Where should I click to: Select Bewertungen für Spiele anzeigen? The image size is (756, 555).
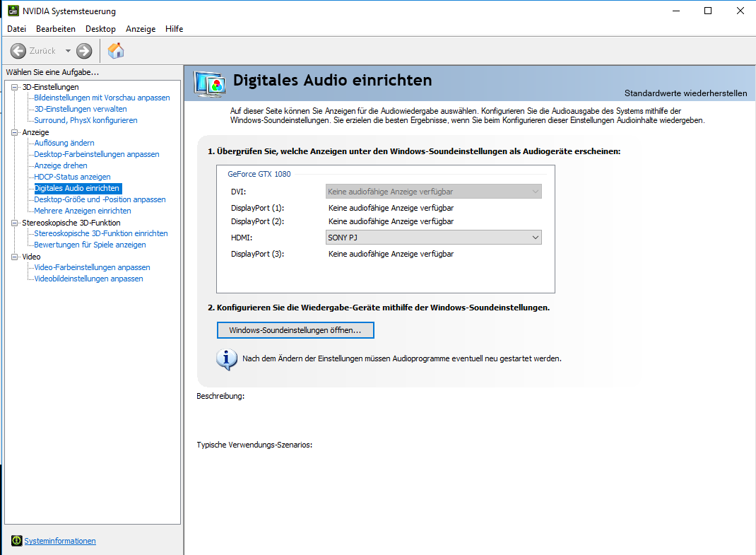(90, 245)
